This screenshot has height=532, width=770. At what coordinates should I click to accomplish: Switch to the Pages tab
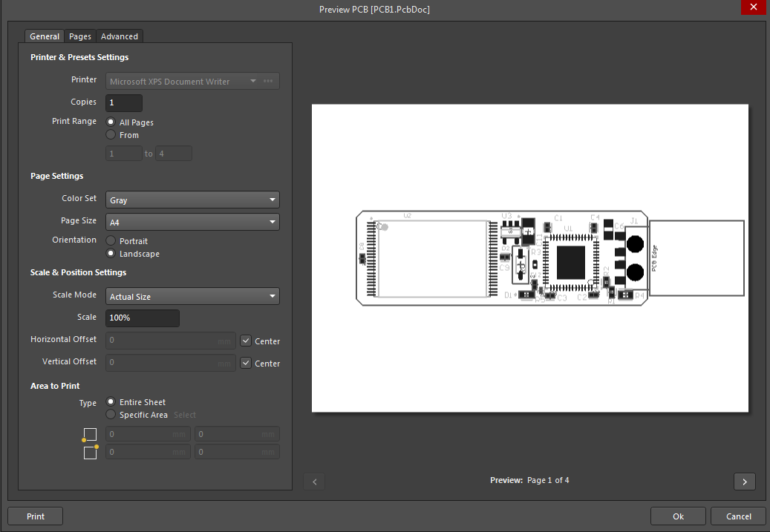point(79,36)
